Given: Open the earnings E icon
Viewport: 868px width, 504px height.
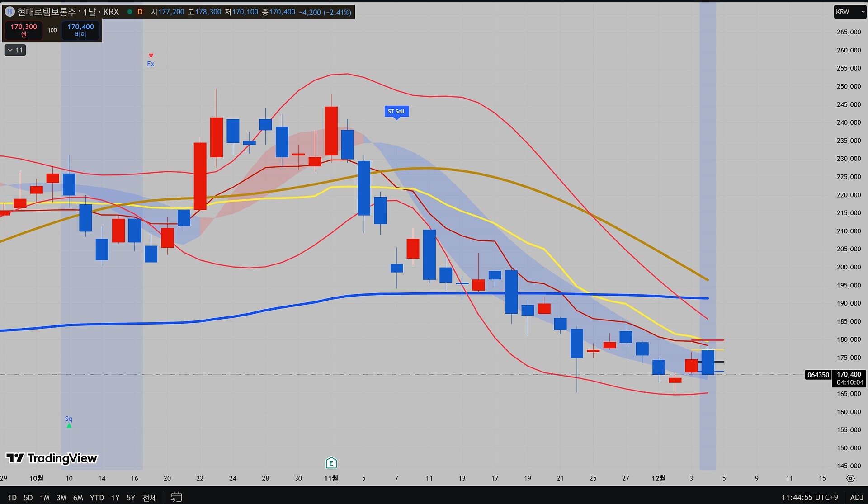Looking at the screenshot, I should (331, 463).
